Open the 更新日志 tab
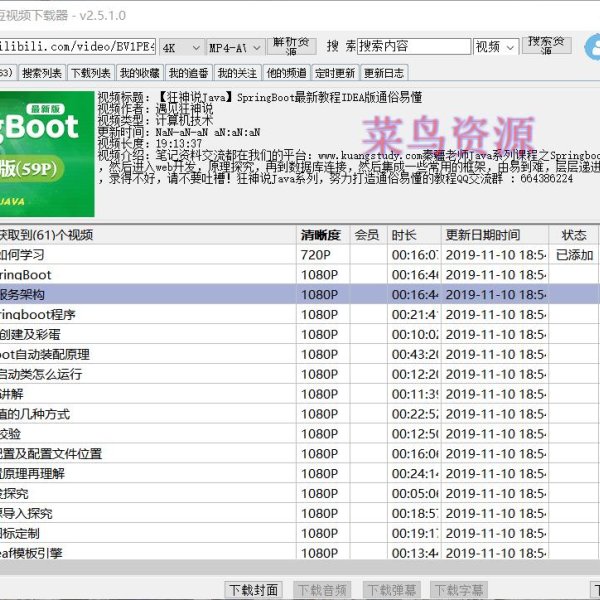Screen dimensions: 600x600 point(384,73)
